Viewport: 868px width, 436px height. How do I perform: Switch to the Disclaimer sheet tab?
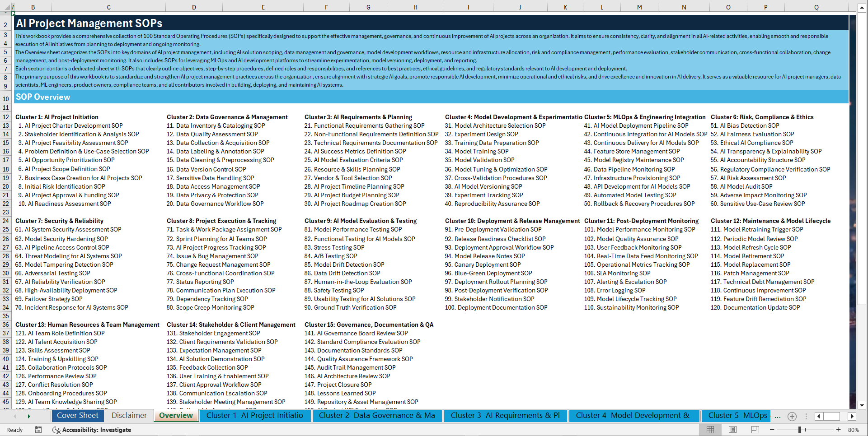point(129,416)
